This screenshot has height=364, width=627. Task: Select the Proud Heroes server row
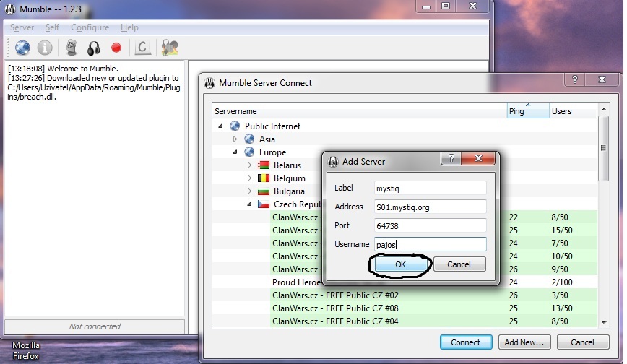click(405, 282)
